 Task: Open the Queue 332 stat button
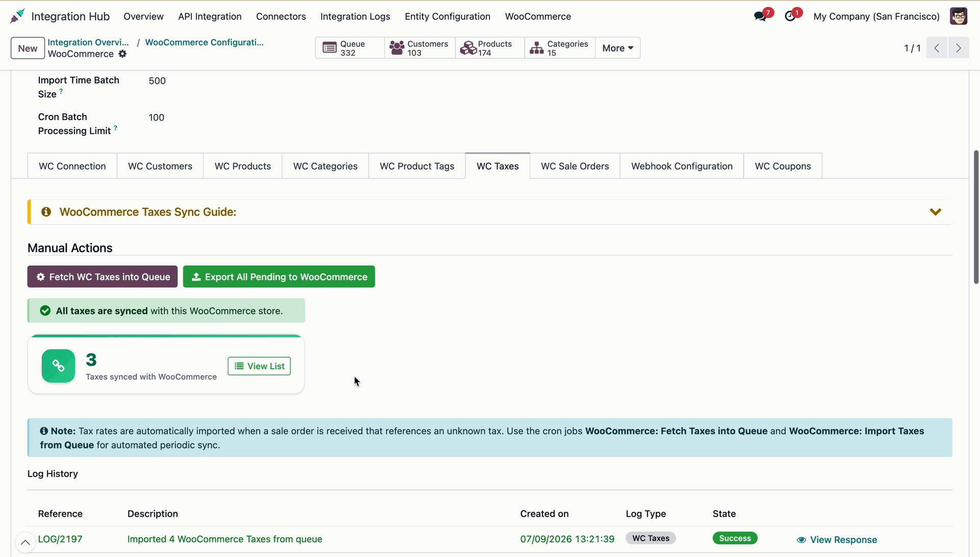[350, 48]
